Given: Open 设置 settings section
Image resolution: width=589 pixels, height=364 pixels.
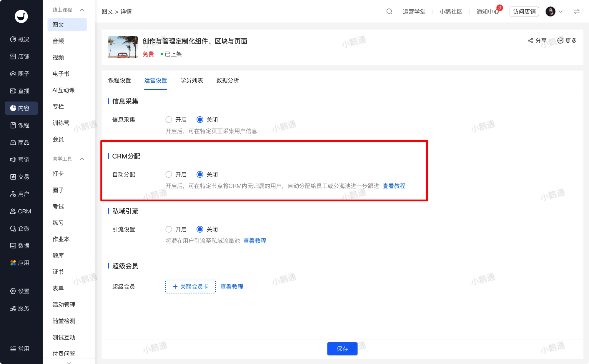Looking at the screenshot, I should pos(20,291).
